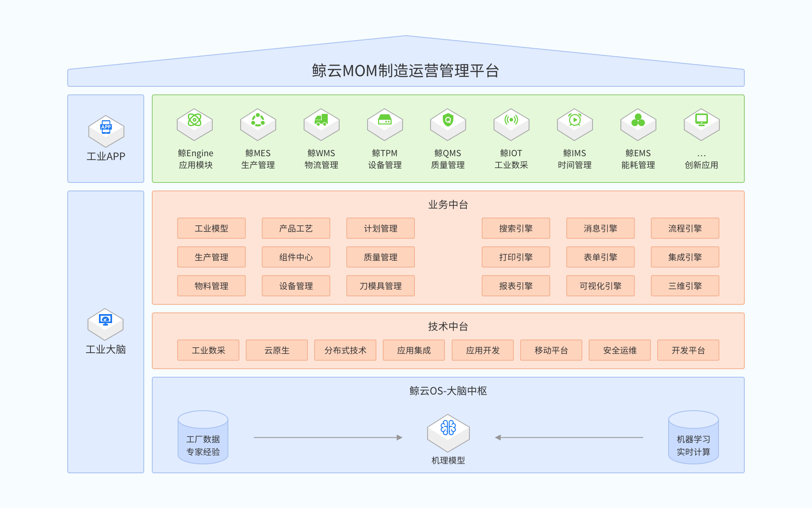Viewport: 812px width, 508px height.
Task: Select the 三维引擎 box
Action: tap(685, 286)
